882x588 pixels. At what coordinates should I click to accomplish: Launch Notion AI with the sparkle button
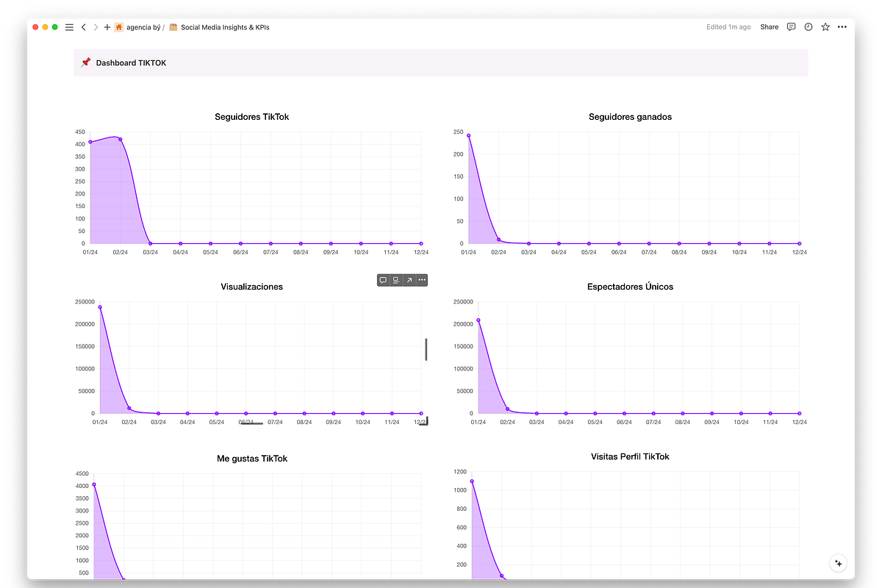point(839,563)
